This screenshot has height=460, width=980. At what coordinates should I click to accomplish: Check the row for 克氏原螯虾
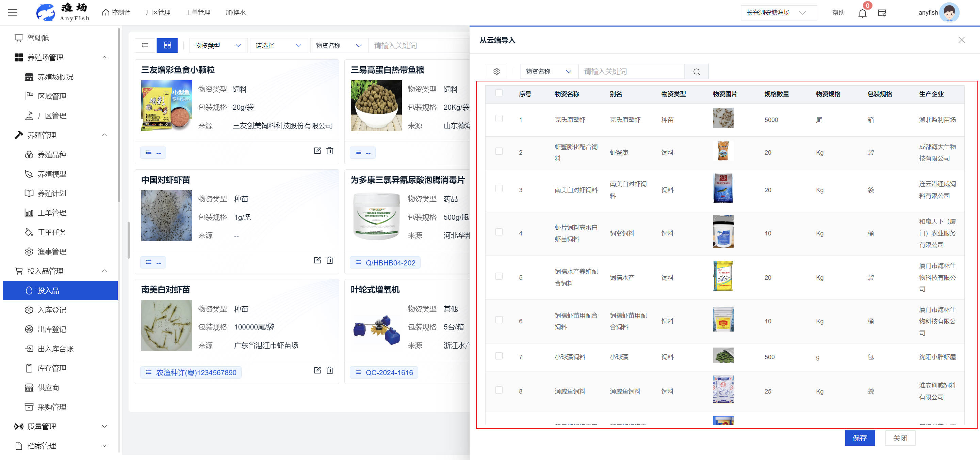click(x=499, y=119)
